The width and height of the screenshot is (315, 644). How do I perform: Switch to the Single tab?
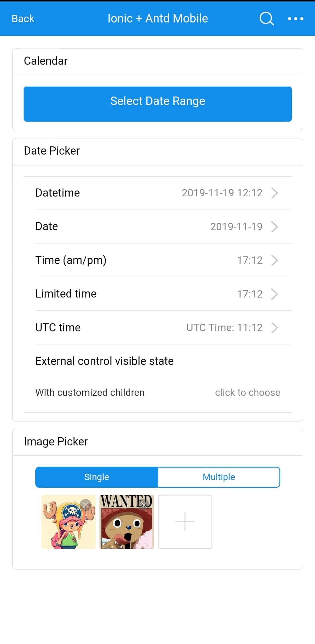tap(97, 477)
